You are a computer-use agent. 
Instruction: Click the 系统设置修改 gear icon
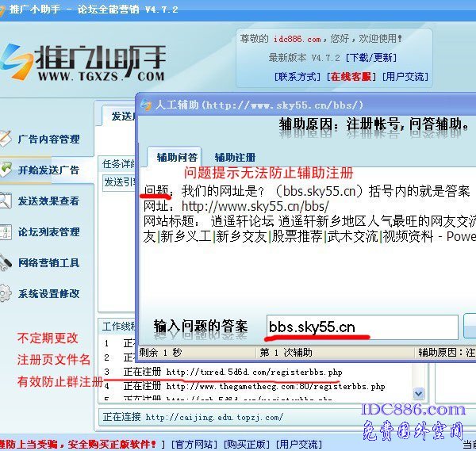[6, 293]
